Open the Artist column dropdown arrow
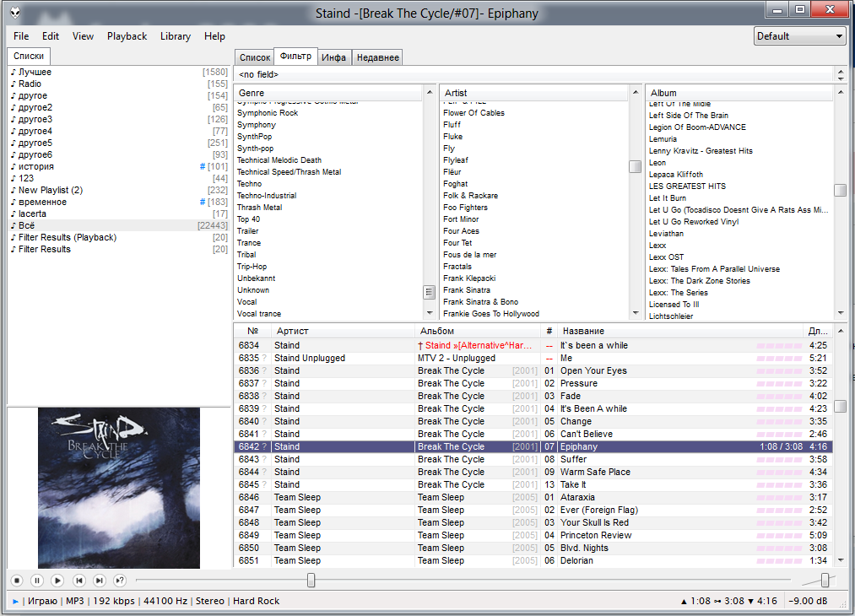 click(x=636, y=92)
